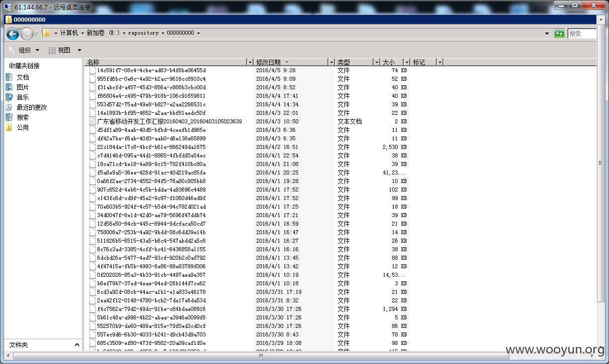Select the file icon of 955fd6bc-0e6c-4e92-b2ac-9616cc8910c4
The height and width of the screenshot is (364, 609).
tap(92, 79)
